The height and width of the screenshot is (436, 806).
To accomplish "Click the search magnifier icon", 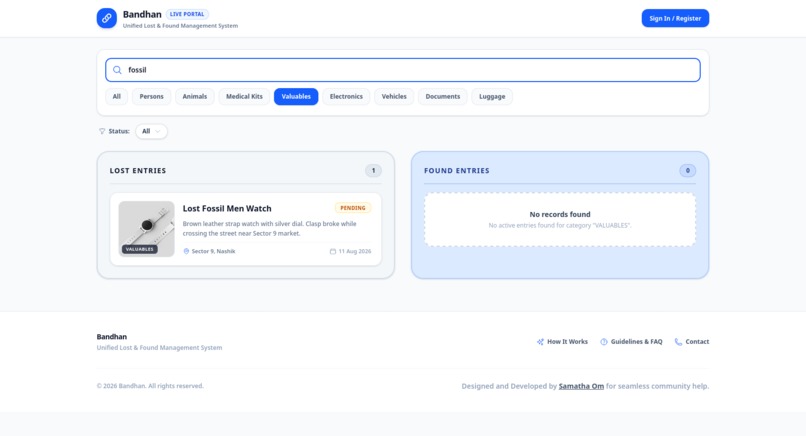I will click(x=117, y=70).
